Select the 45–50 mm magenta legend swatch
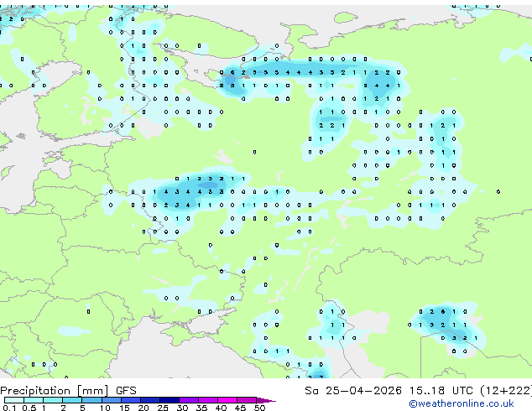The width and height of the screenshot is (532, 411). pyautogui.click(x=247, y=400)
